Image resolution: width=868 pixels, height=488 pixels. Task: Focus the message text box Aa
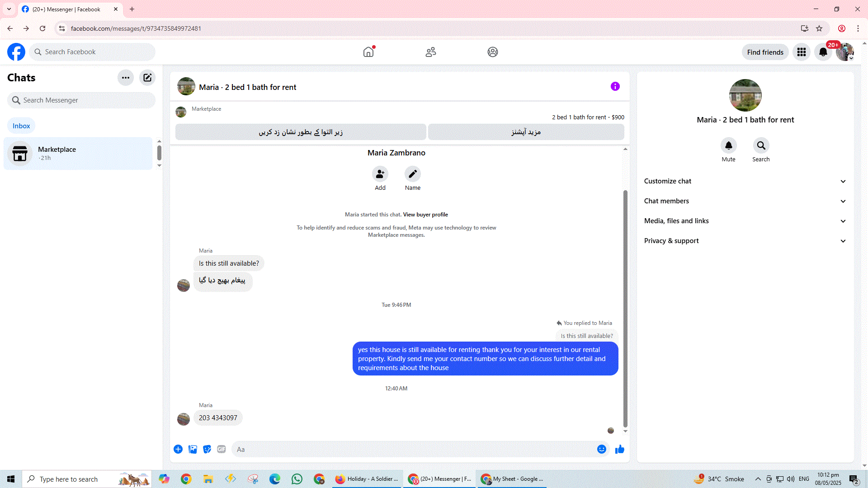coord(415,450)
